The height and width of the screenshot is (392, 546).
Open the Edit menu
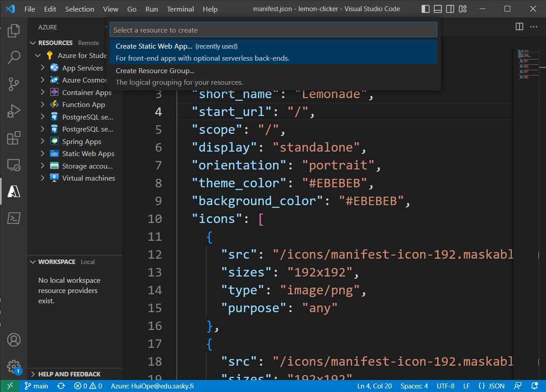click(50, 9)
